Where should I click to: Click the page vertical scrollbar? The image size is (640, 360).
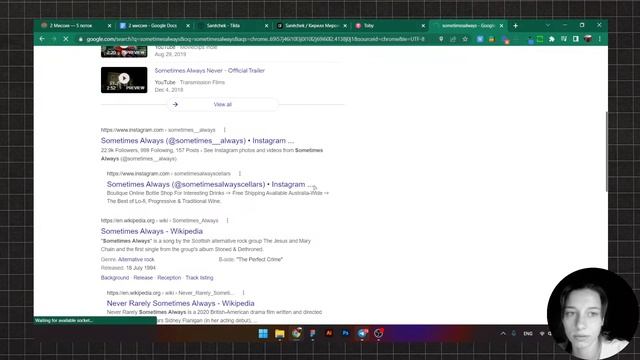pyautogui.click(x=607, y=151)
